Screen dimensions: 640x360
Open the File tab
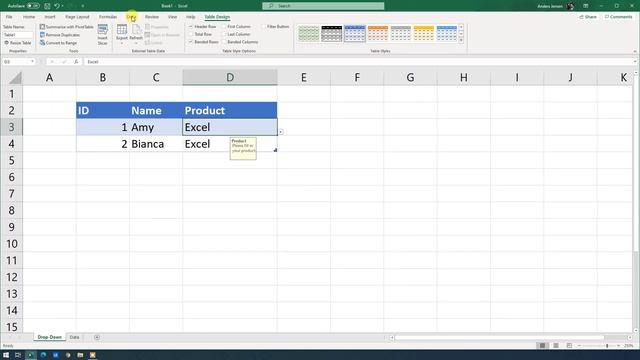coord(9,17)
